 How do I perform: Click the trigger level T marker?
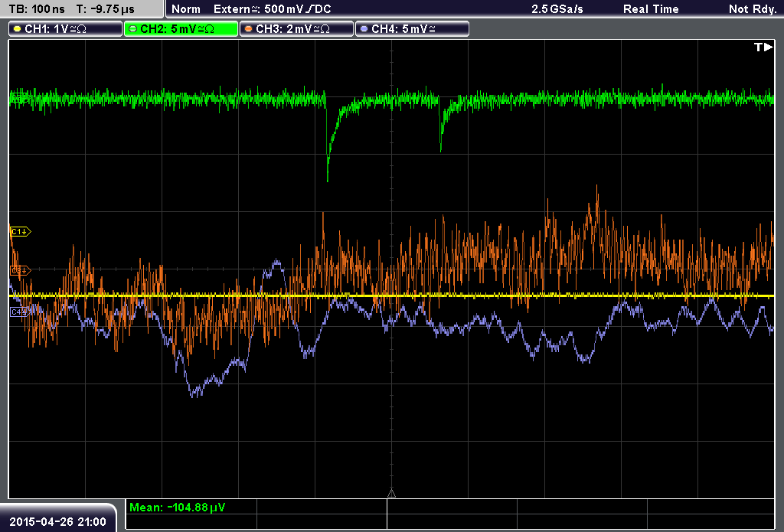763,47
